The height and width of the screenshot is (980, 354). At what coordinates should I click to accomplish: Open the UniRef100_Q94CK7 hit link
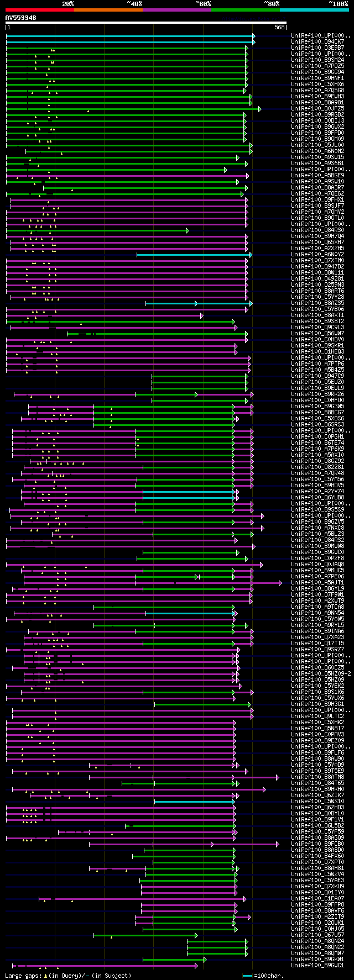(317, 42)
